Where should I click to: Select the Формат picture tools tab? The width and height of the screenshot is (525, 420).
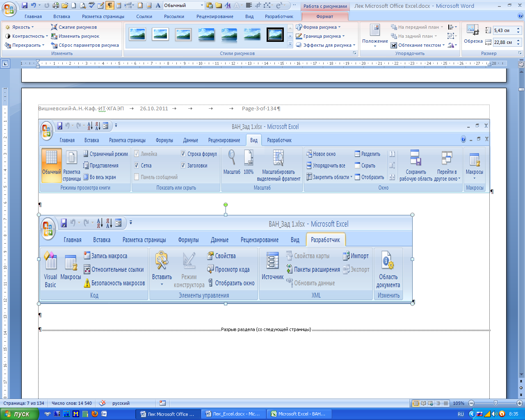(x=325, y=16)
